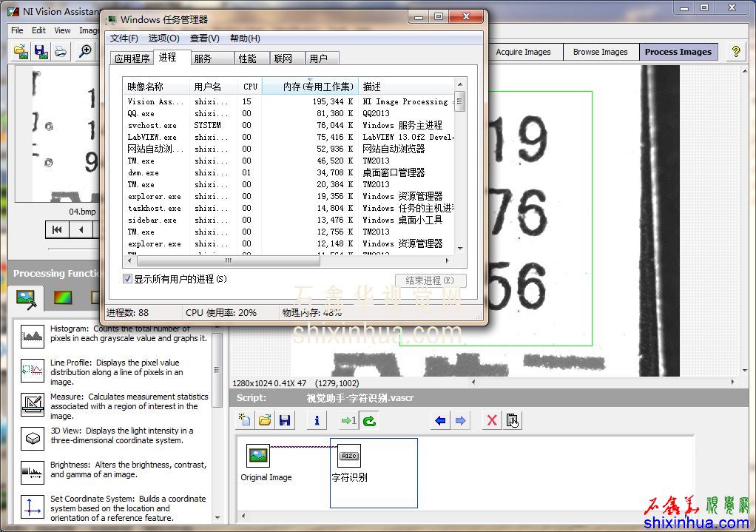The width and height of the screenshot is (756, 532).
Task: Click the green run-loop script icon
Action: tap(369, 420)
